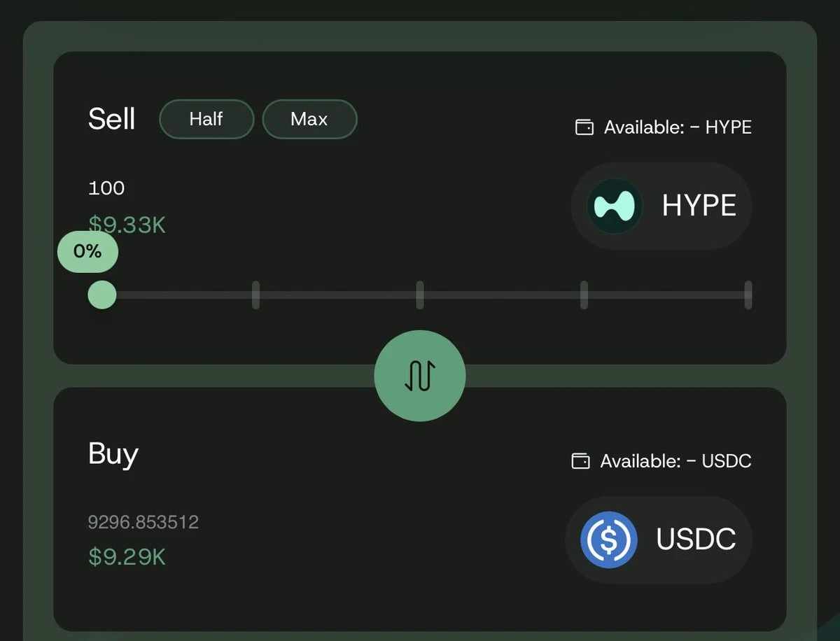Click the 0% slider tooltip bubble
The height and width of the screenshot is (641, 840).
(x=87, y=252)
